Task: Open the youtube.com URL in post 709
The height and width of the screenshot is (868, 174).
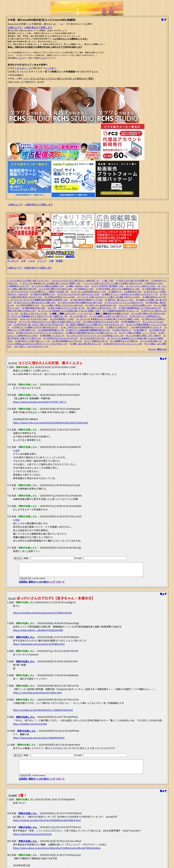Action: (x=40, y=402)
